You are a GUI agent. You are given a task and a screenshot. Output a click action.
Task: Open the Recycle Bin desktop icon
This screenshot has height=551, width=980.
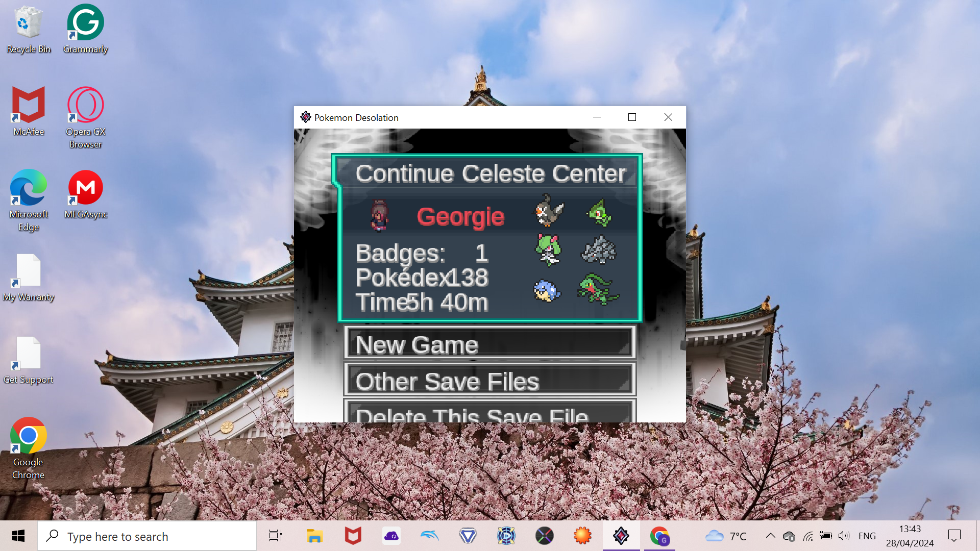tap(29, 30)
